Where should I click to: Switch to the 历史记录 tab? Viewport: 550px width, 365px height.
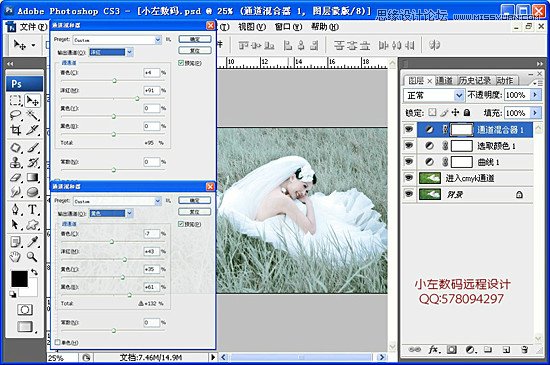pyautogui.click(x=474, y=81)
